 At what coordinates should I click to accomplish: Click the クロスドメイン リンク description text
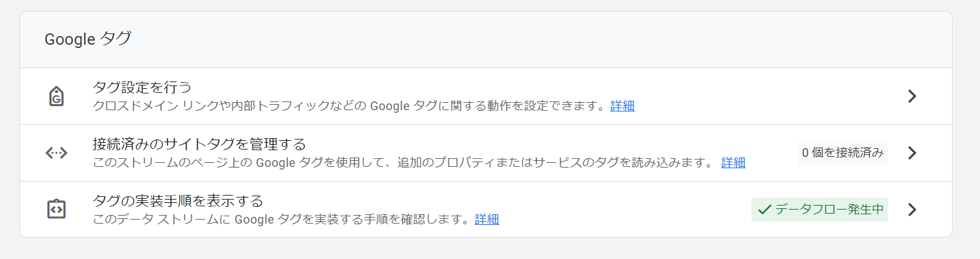point(351,105)
